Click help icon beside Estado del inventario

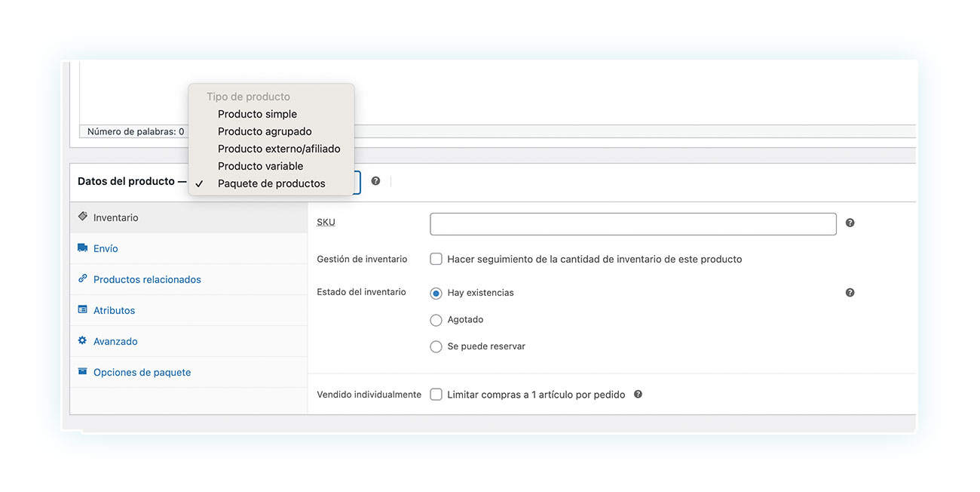click(850, 293)
